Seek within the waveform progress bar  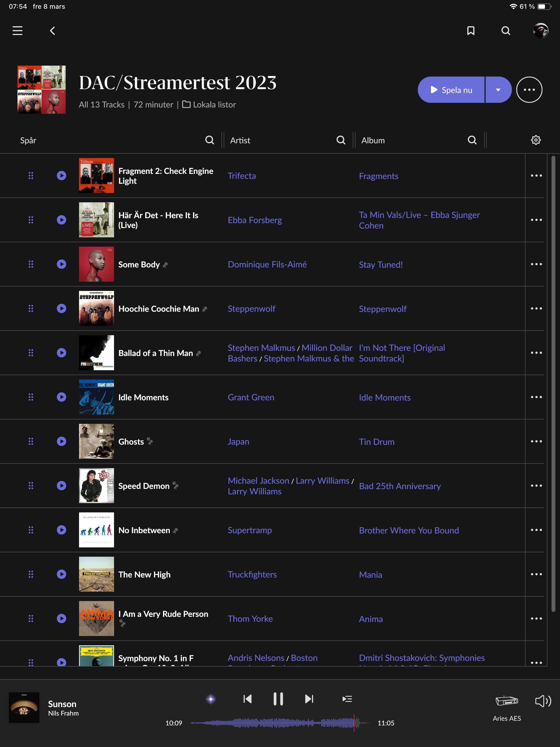280,723
